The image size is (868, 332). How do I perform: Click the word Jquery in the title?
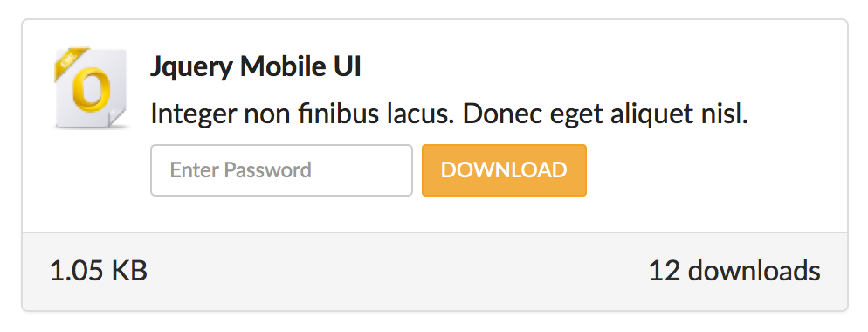tap(191, 69)
